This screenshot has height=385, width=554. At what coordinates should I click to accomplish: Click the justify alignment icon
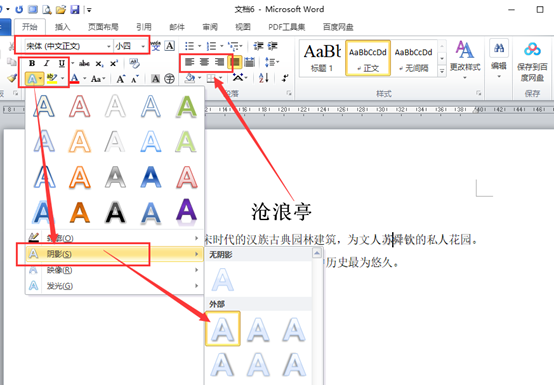click(235, 62)
